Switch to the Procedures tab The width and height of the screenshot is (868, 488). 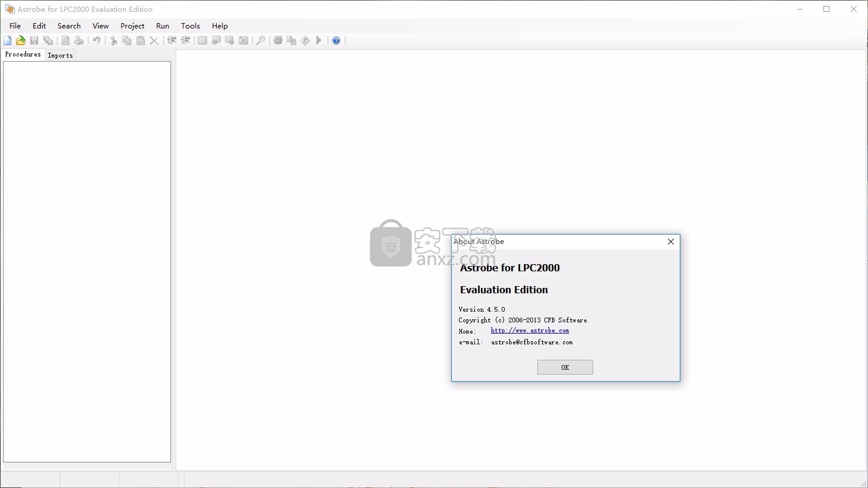click(23, 55)
